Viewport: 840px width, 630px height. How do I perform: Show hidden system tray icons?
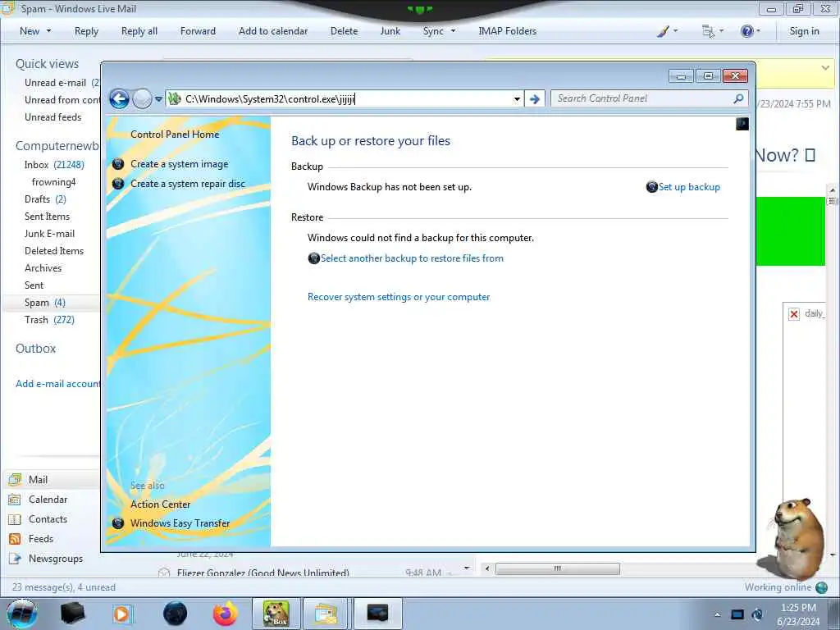click(x=717, y=614)
